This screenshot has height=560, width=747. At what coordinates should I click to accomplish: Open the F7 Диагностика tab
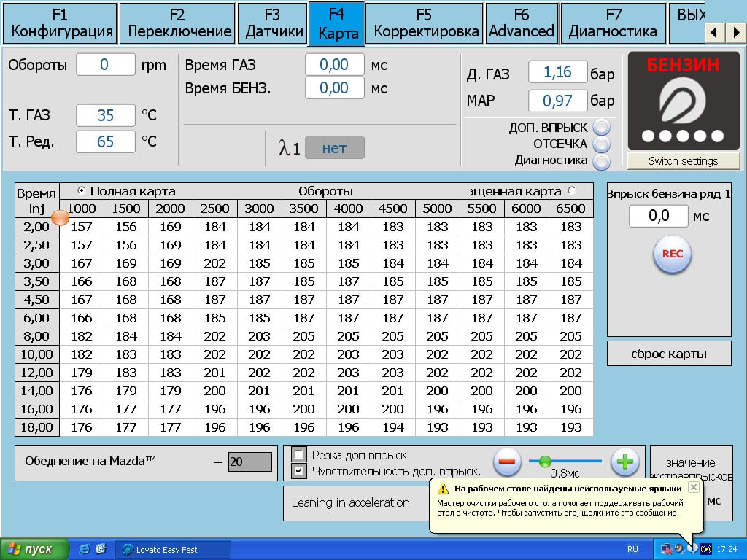(x=613, y=23)
